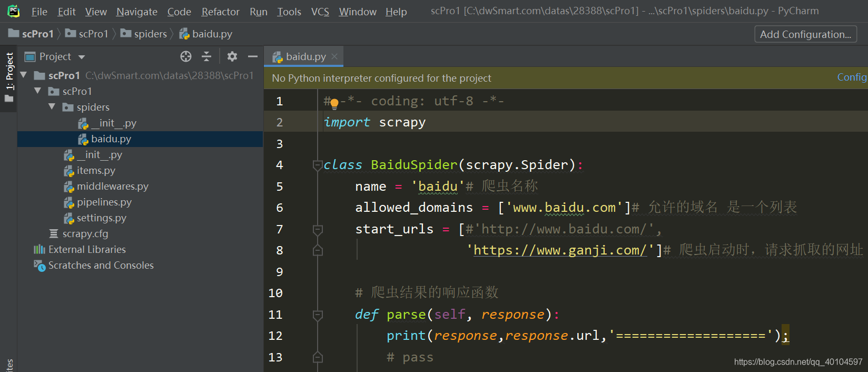This screenshot has height=372, width=868.
Task: Click line number 9 in the gutter
Action: tap(279, 272)
